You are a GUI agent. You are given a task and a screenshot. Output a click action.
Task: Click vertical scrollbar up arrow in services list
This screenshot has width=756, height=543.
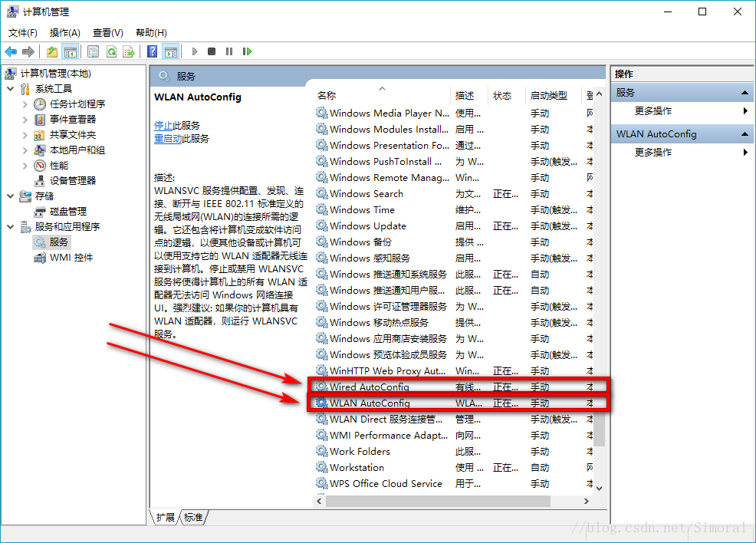tap(600, 94)
